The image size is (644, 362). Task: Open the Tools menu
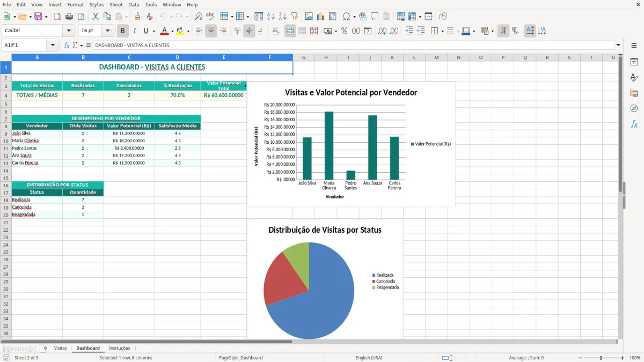[151, 4]
